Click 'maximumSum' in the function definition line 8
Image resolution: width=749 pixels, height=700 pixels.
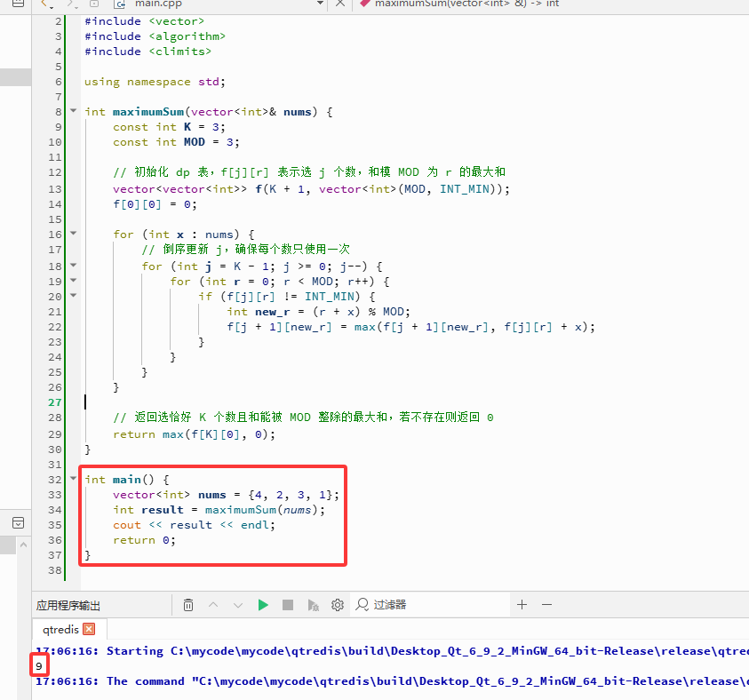pos(148,112)
